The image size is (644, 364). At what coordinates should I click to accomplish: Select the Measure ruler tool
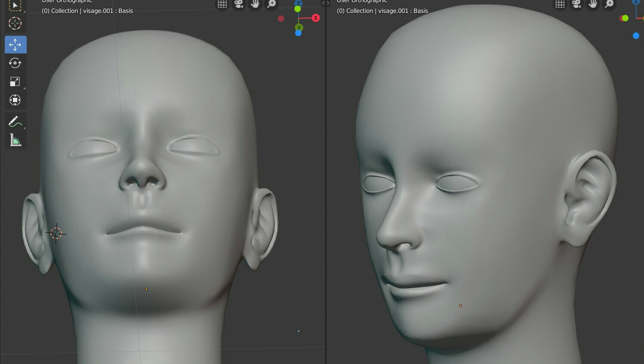(15, 140)
